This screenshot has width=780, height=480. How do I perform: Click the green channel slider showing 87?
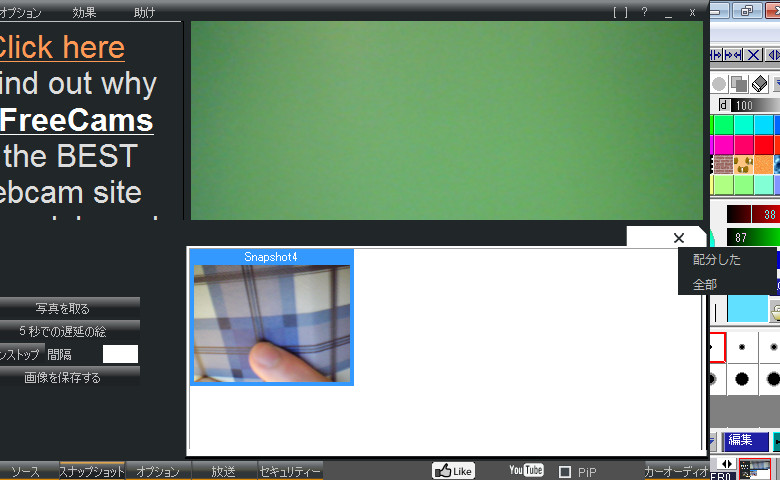tap(753, 237)
